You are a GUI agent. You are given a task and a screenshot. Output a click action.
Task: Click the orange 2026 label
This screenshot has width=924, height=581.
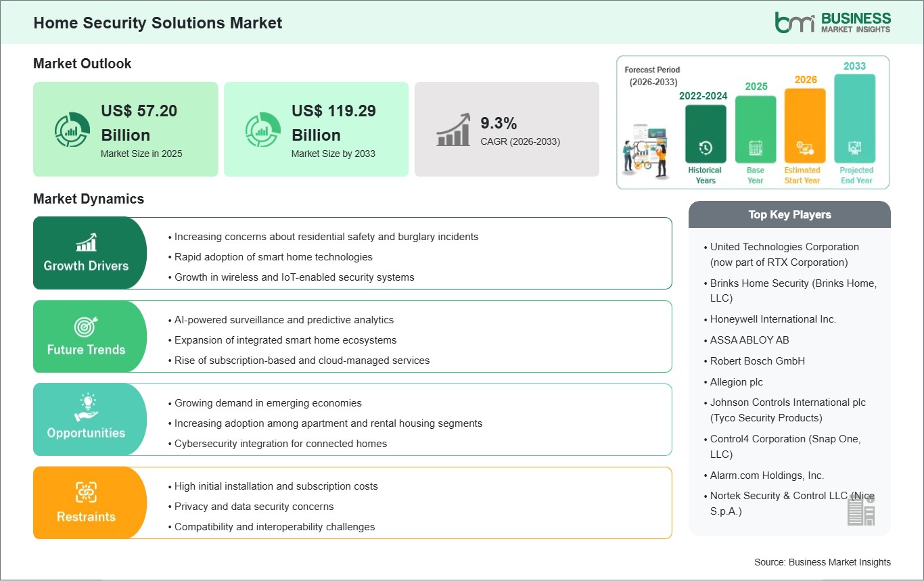[805, 80]
